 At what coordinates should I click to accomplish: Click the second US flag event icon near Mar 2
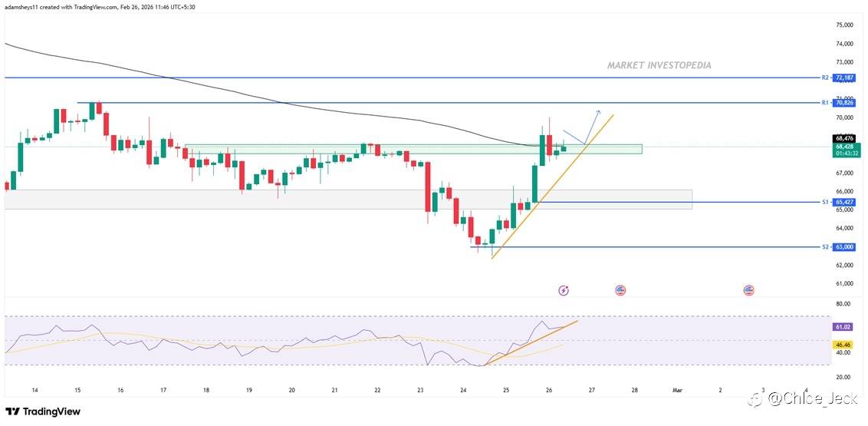pos(748,289)
